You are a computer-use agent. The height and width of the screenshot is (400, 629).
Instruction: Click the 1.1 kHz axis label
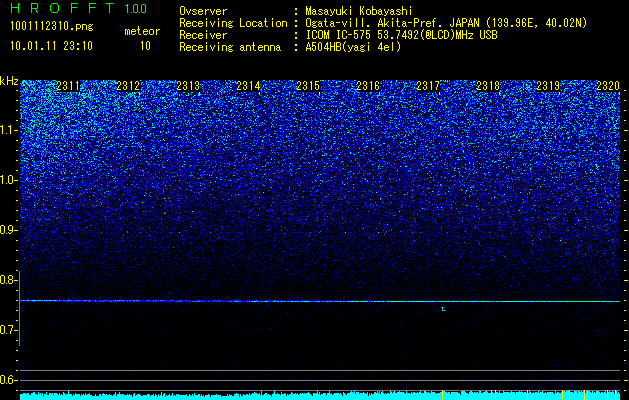point(8,130)
